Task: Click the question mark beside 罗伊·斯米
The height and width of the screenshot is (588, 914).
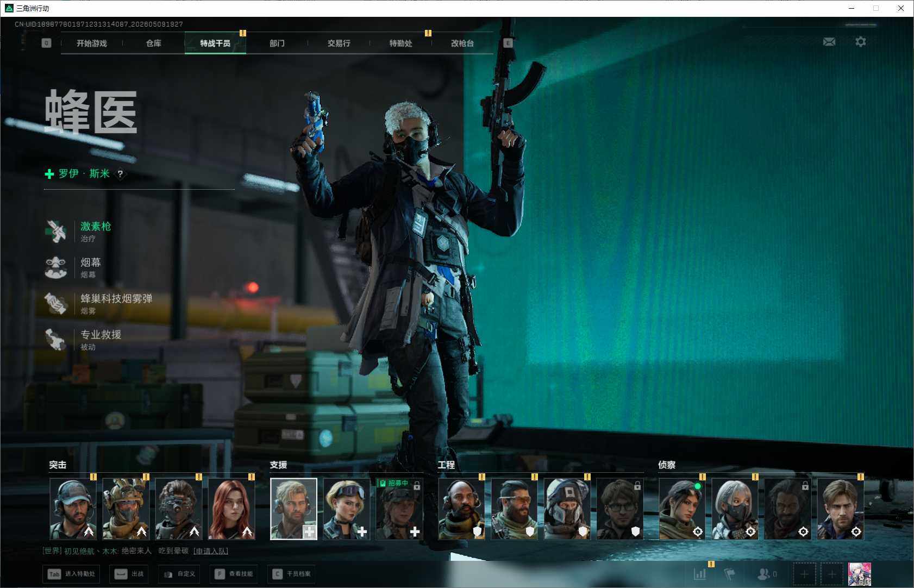Action: pos(120,174)
